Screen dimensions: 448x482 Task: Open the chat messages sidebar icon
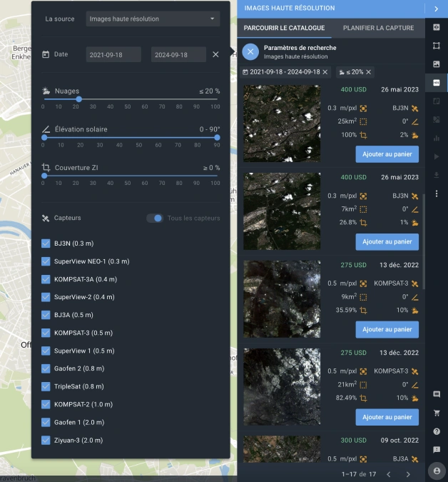click(437, 394)
